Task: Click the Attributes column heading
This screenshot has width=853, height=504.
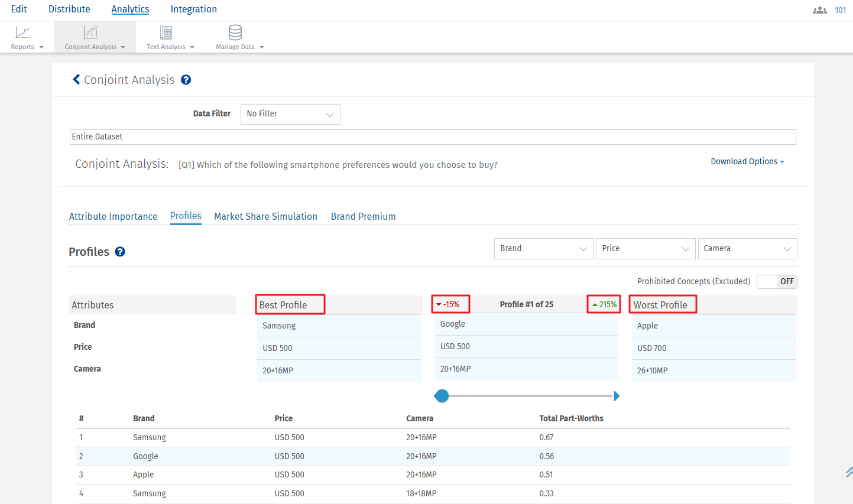Action: (x=93, y=305)
